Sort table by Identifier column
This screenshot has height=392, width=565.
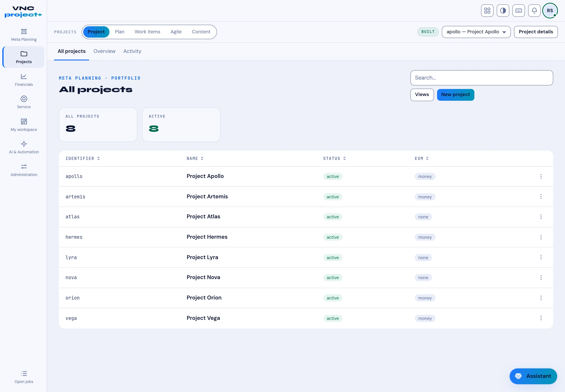pyautogui.click(x=83, y=158)
